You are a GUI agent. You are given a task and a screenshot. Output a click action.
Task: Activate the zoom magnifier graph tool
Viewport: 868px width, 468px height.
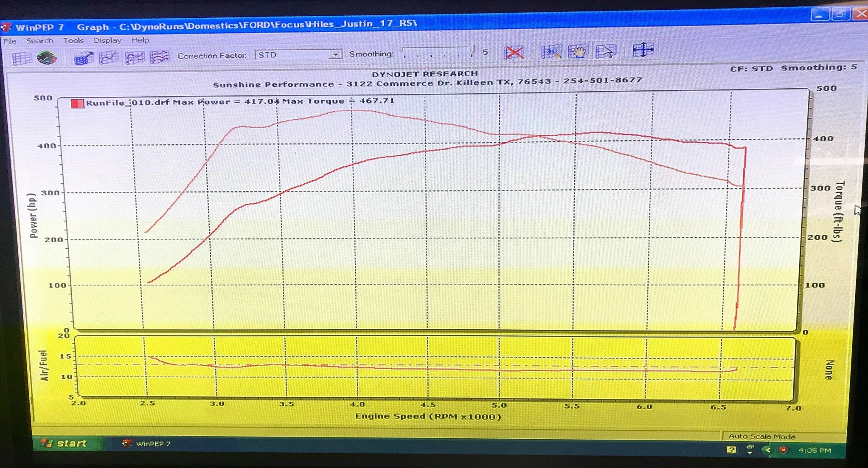tap(551, 52)
